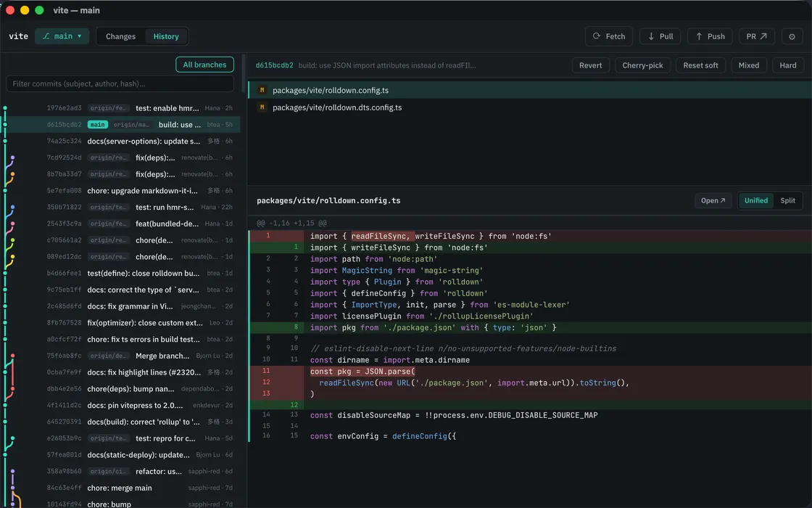This screenshot has height=508, width=812.
Task: Select commit 4f1411d2c docs: pin vitepress
Action: (x=120, y=406)
